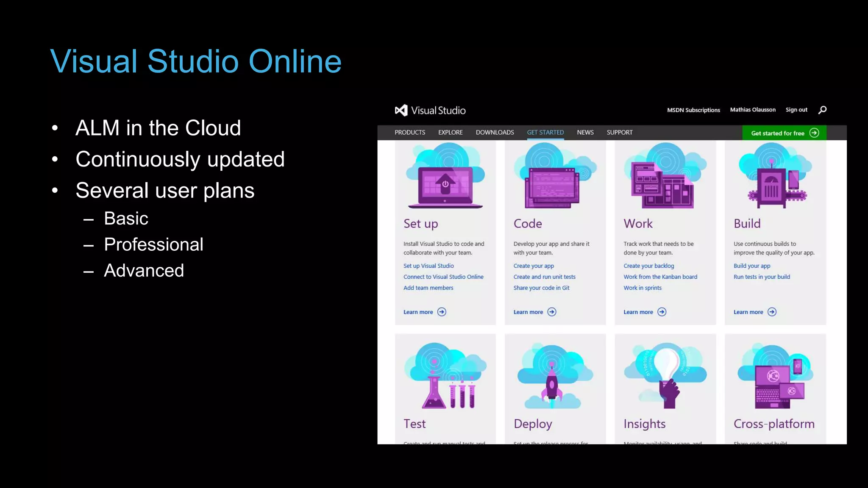Open the search magnifier icon
Screen dimensions: 868x488
(822, 110)
